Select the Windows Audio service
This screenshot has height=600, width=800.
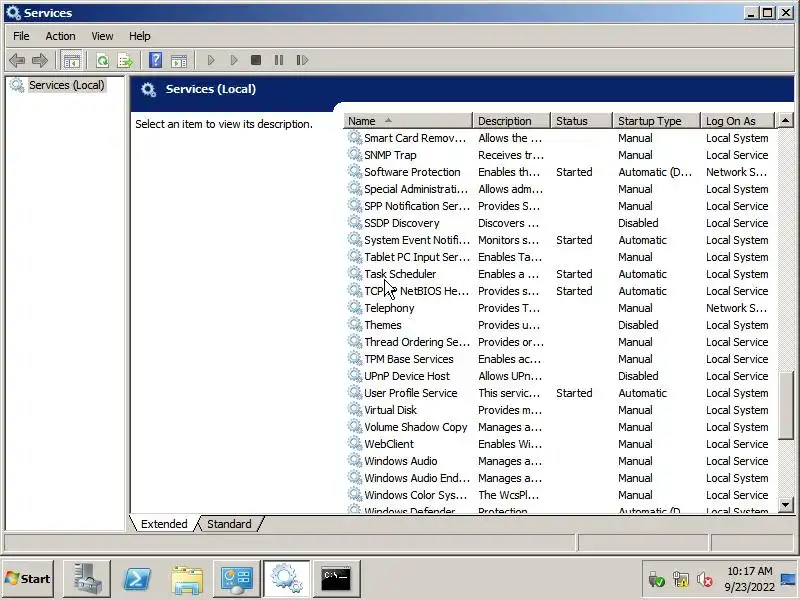click(x=558, y=461)
